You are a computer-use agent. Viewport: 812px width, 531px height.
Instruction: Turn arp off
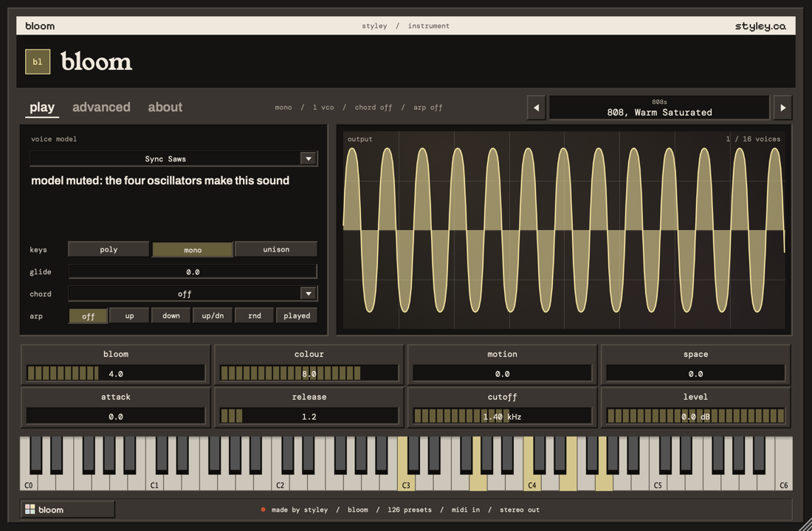pos(88,316)
